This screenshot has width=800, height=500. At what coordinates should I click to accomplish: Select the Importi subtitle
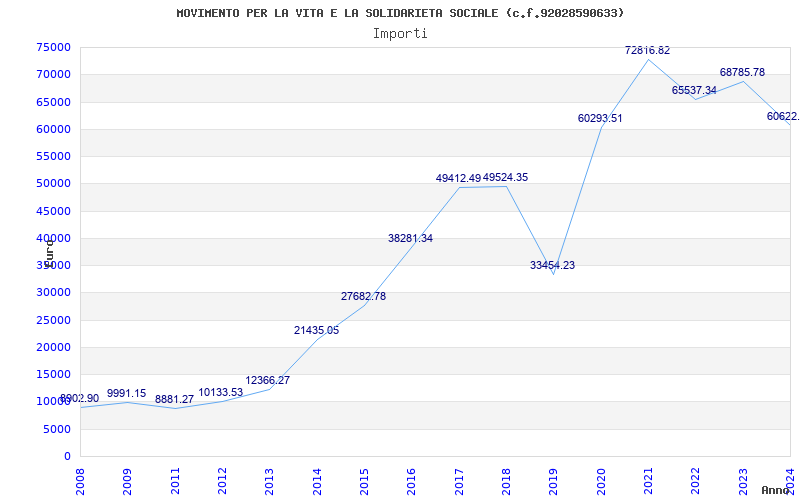[x=399, y=34]
